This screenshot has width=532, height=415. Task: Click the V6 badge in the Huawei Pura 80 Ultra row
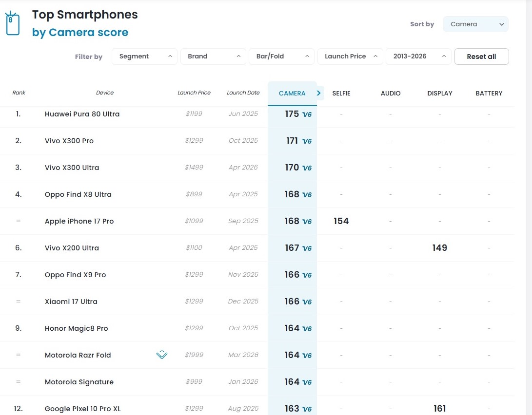tap(307, 114)
